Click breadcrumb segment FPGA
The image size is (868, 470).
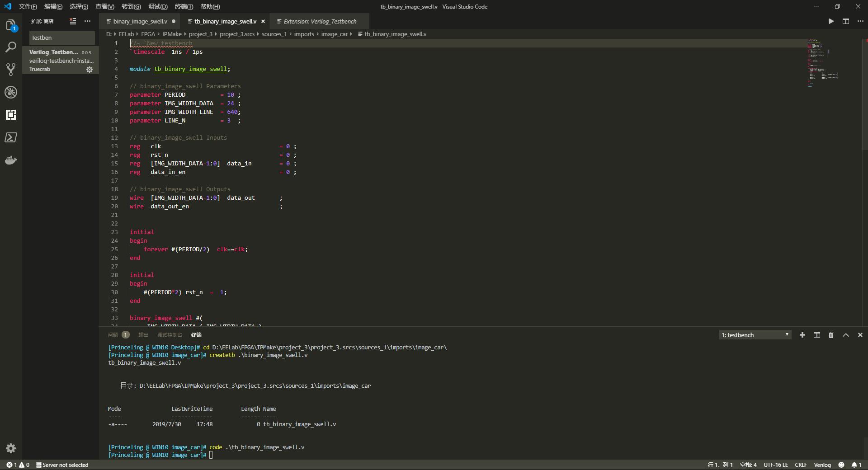click(x=148, y=34)
